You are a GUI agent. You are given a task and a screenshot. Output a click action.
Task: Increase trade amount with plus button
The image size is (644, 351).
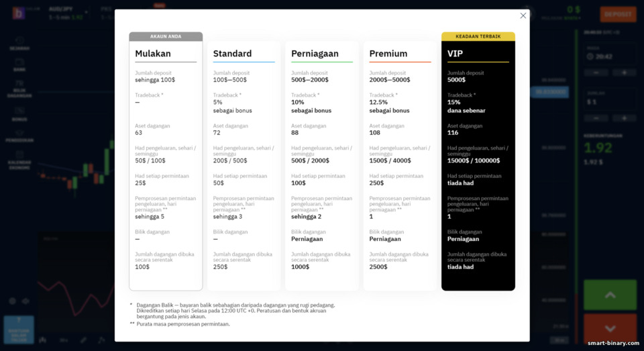click(625, 118)
